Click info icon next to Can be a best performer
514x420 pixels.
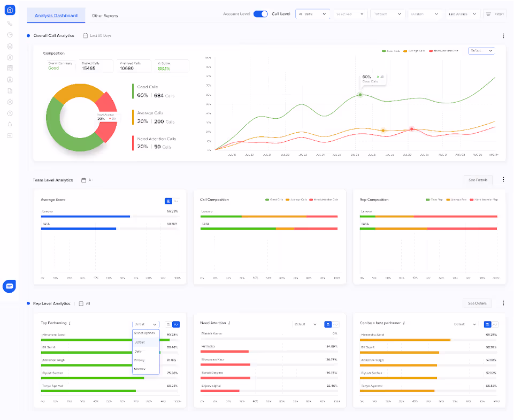click(x=403, y=323)
